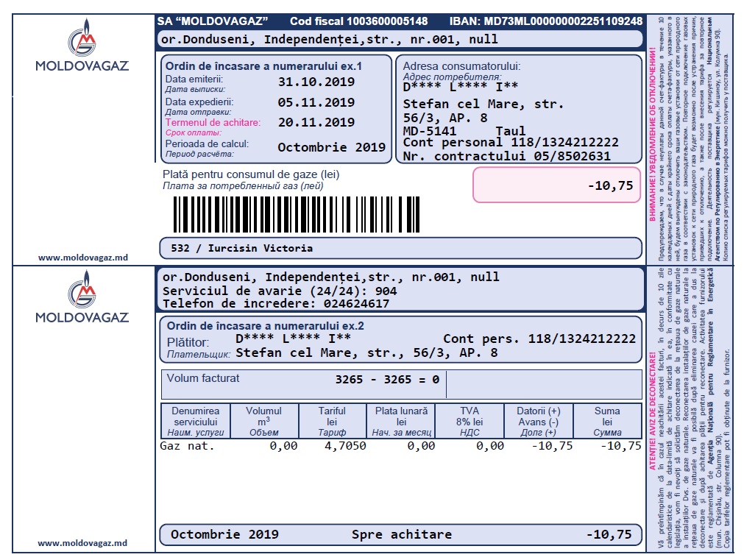This screenshot has width=744, height=560.
Task: Select the 'Gaz nat.' row label
Action: tap(188, 446)
